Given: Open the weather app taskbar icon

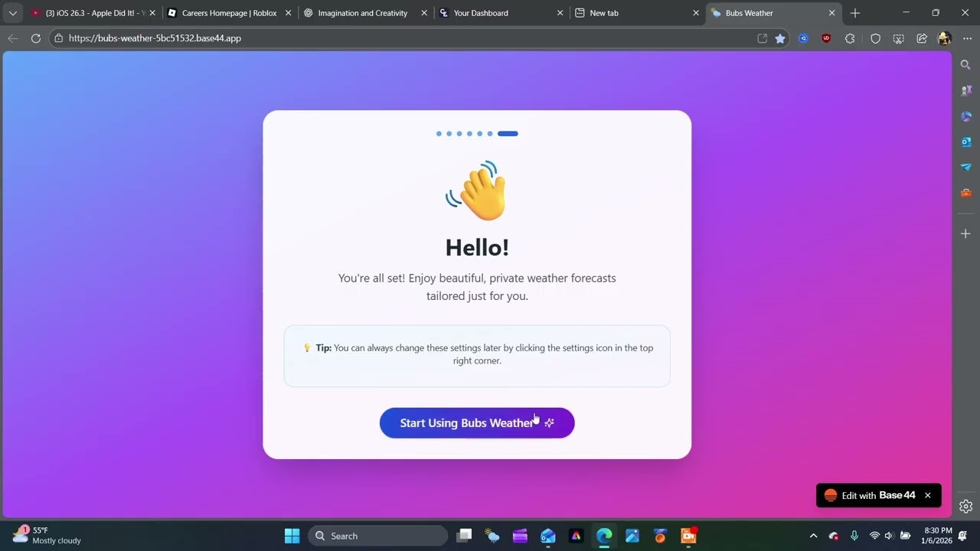Looking at the screenshot, I should pyautogui.click(x=492, y=536).
